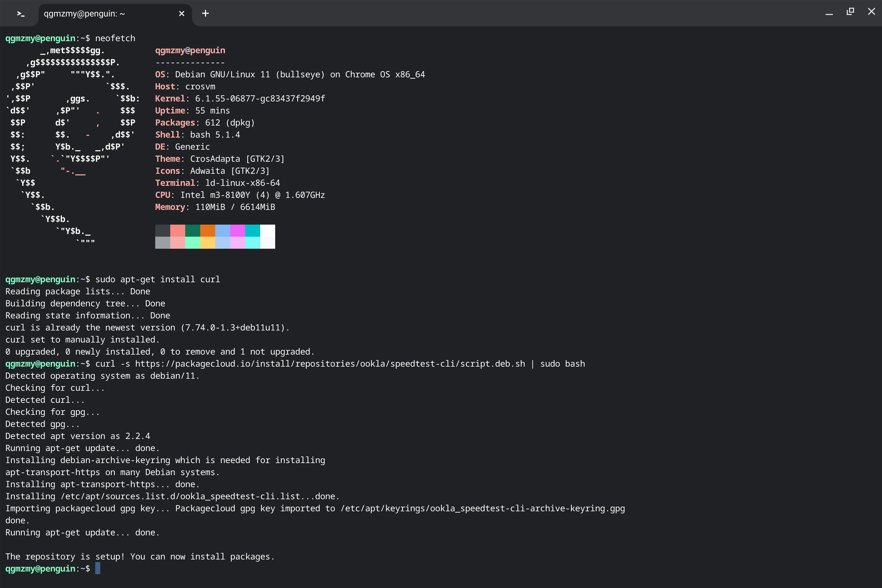Click the 'Icons: Adwaita [GTK2/3]' line
The image size is (882, 588).
213,171
